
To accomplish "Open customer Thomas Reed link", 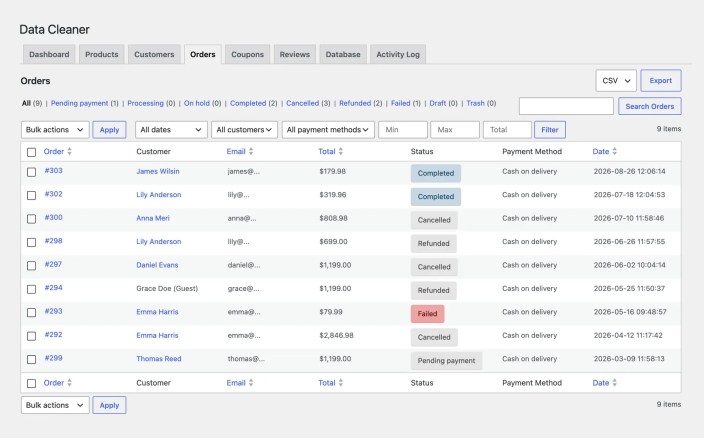I will coord(159,359).
